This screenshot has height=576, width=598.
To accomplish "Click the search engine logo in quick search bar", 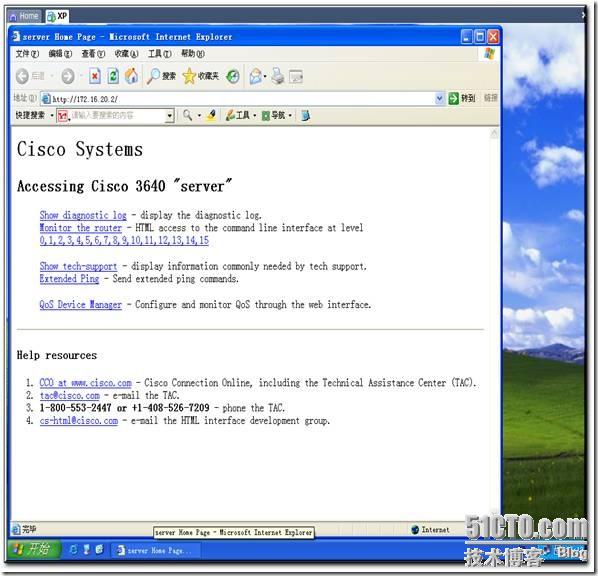I will (63, 115).
